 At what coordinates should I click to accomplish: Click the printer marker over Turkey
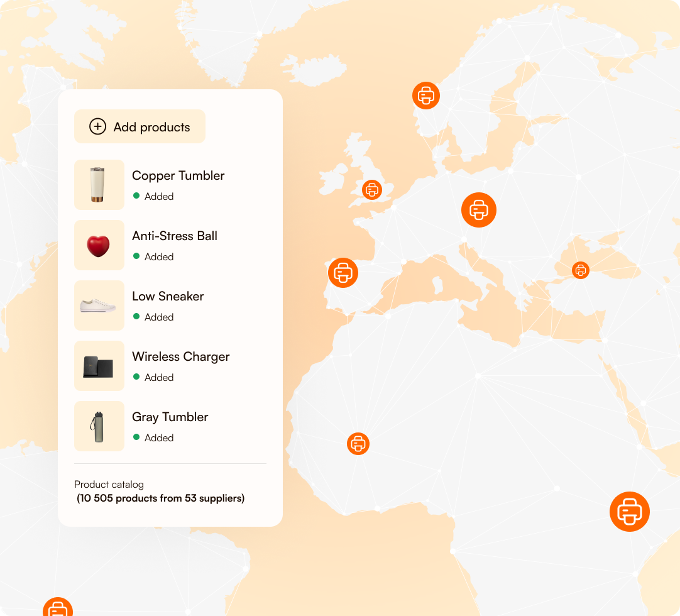(x=580, y=270)
